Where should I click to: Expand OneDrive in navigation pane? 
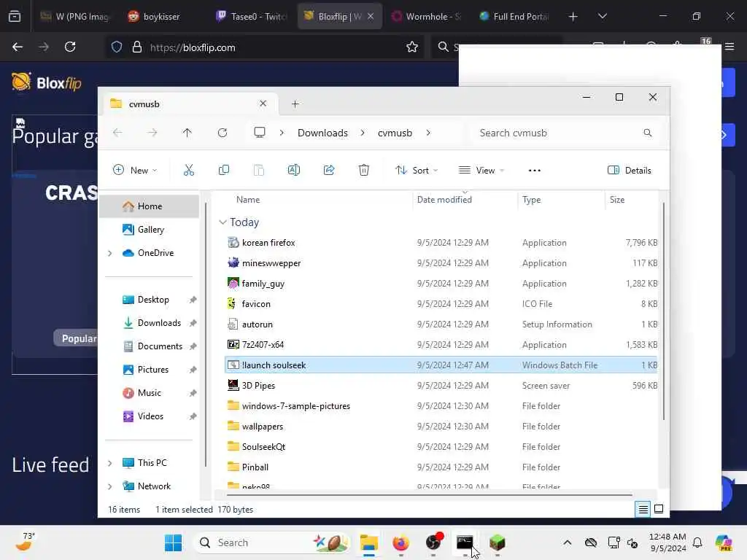pyautogui.click(x=110, y=253)
